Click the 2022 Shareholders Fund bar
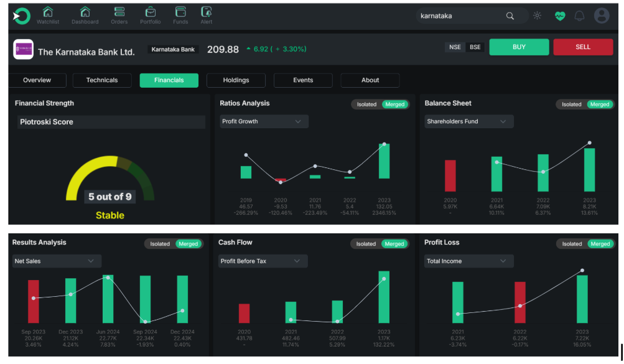624x364 pixels. click(x=543, y=173)
